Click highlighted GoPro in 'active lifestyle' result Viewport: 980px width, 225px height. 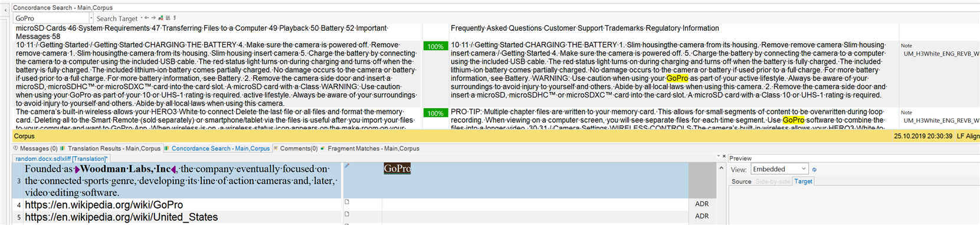coord(677,78)
